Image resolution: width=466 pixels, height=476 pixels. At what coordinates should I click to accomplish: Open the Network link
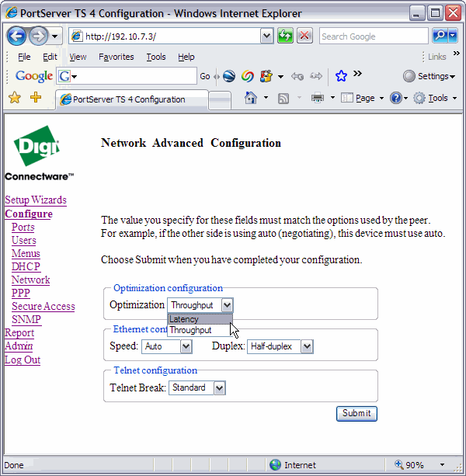click(x=30, y=280)
